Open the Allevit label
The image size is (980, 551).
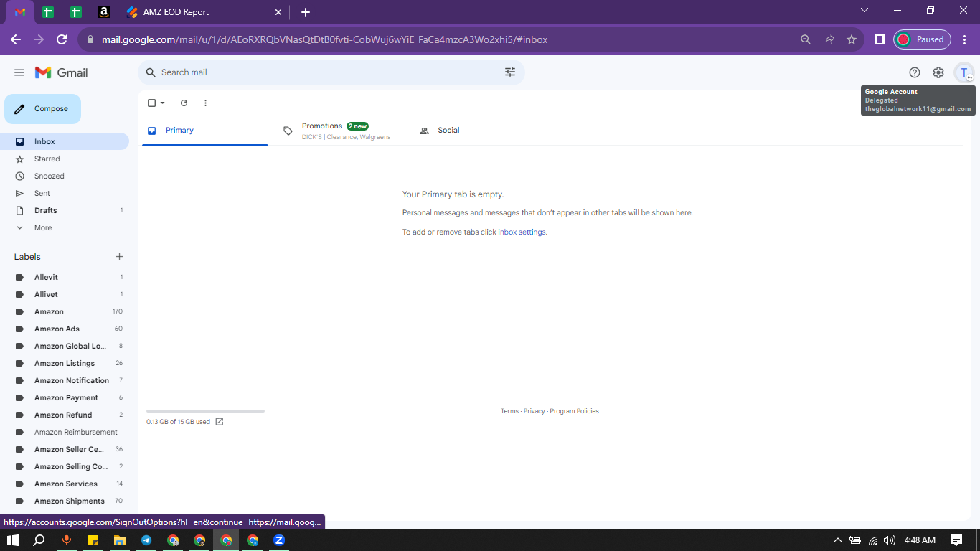point(65,277)
